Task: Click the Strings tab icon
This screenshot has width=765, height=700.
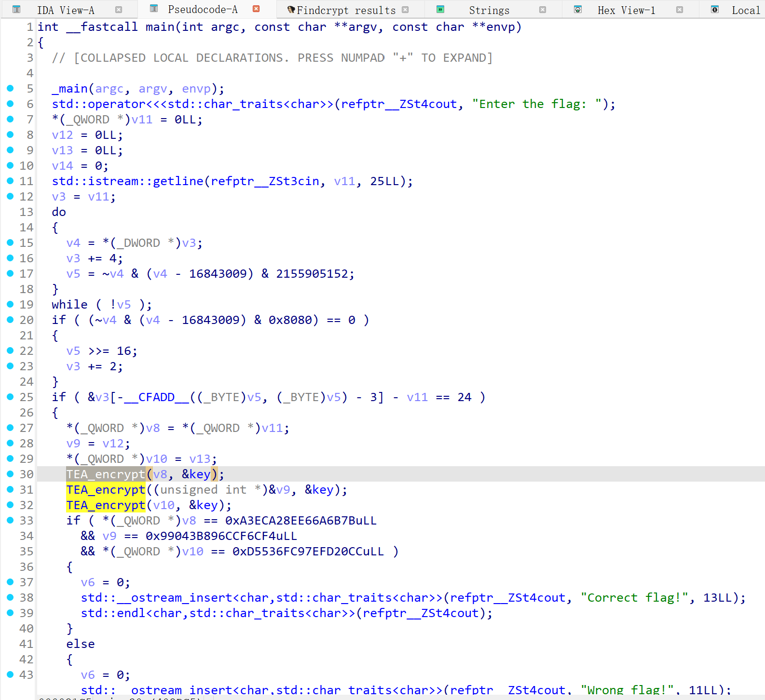Action: pos(440,9)
